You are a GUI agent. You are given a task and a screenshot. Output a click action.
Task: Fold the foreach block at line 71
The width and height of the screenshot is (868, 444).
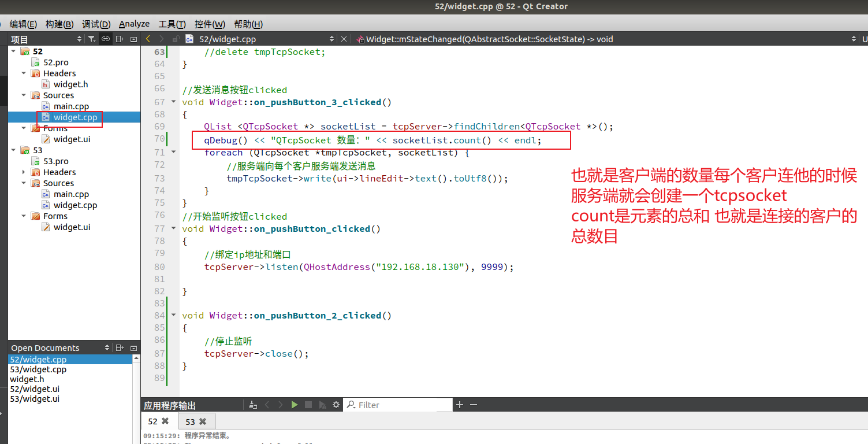tap(173, 152)
